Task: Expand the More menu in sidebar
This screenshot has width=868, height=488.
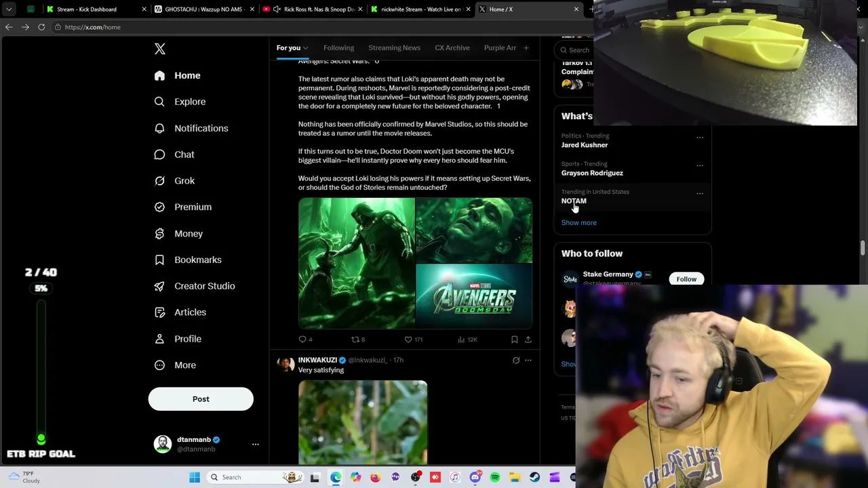Action: [x=176, y=365]
